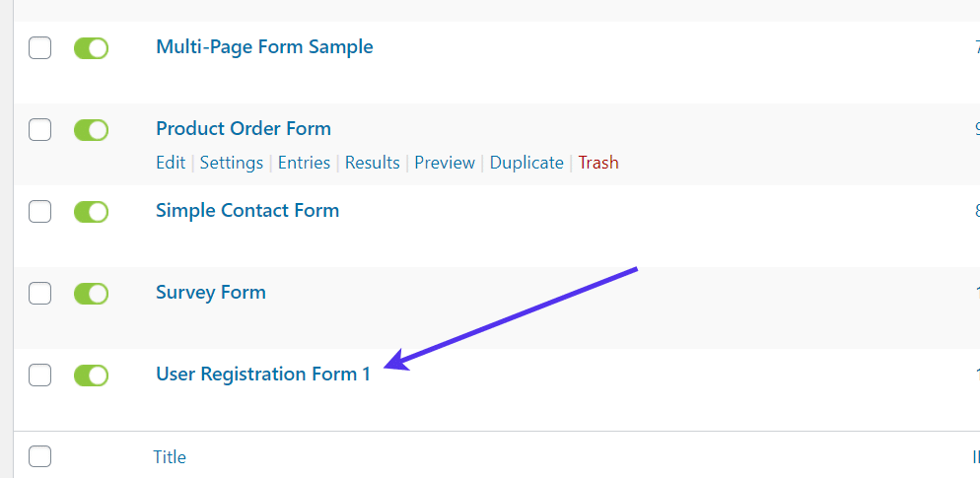This screenshot has width=980, height=478.
Task: Switch off the Survey Form toggle
Action: pos(91,294)
